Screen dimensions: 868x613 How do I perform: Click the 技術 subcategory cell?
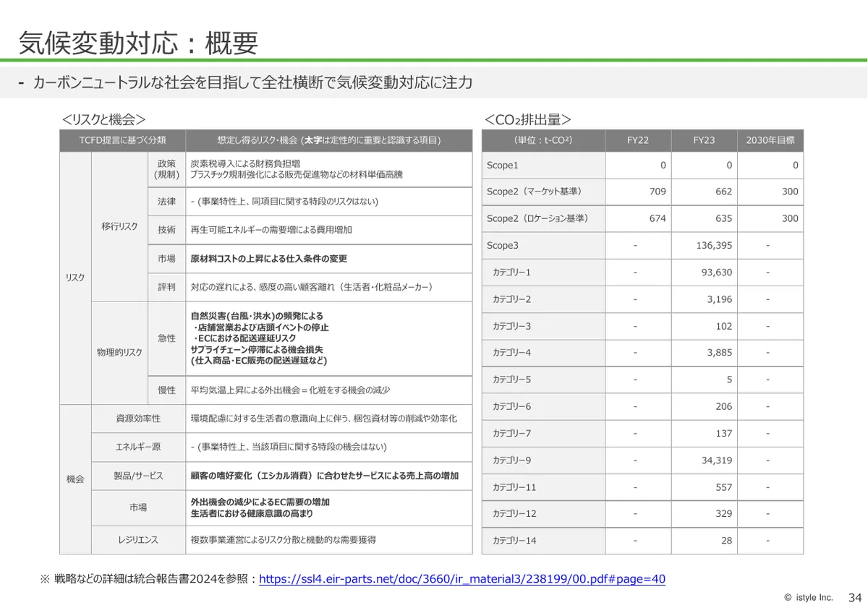pyautogui.click(x=166, y=230)
